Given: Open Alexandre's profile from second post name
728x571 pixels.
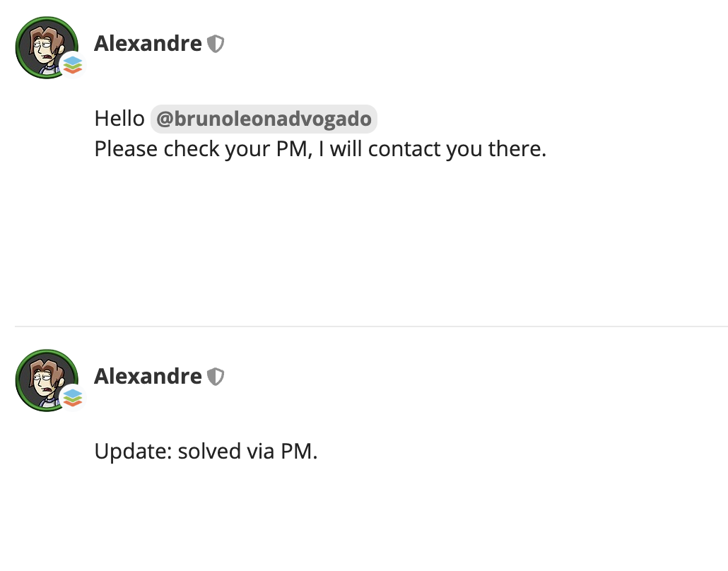Looking at the screenshot, I should (148, 377).
